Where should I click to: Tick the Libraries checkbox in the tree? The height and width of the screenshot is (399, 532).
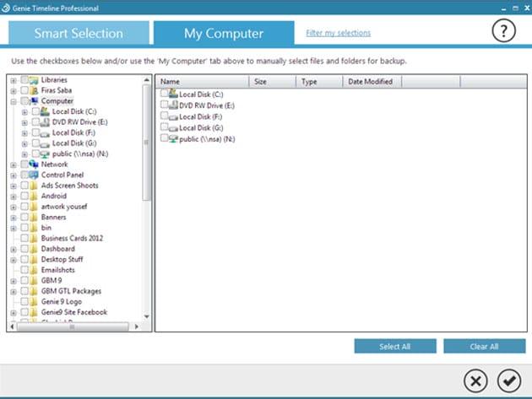(24, 80)
